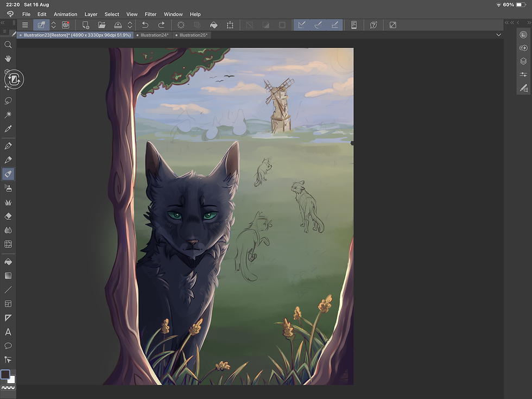This screenshot has width=532, height=399.
Task: Select the Hand move tool
Action: (x=8, y=59)
